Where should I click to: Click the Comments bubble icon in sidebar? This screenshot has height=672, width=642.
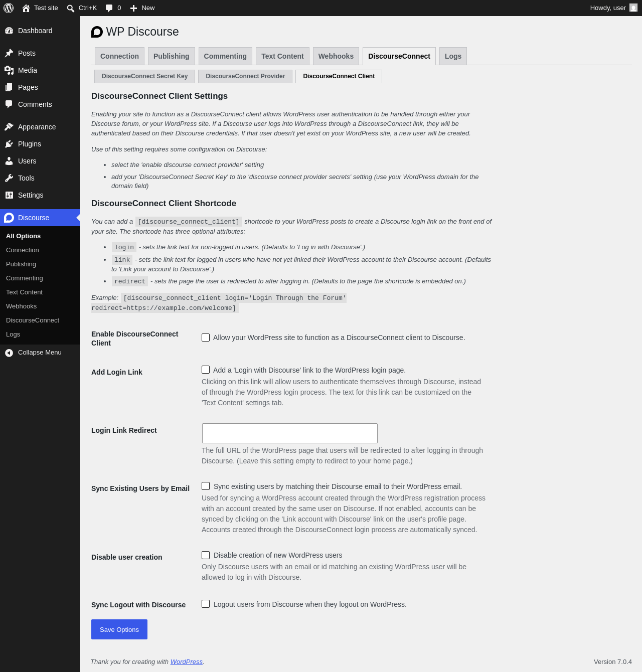pyautogui.click(x=9, y=104)
